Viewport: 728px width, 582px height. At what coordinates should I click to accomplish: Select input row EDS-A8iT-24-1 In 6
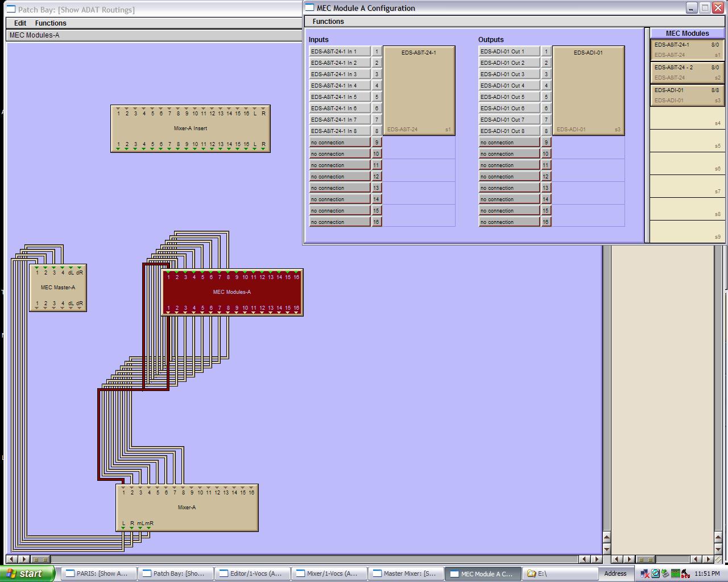(x=340, y=108)
